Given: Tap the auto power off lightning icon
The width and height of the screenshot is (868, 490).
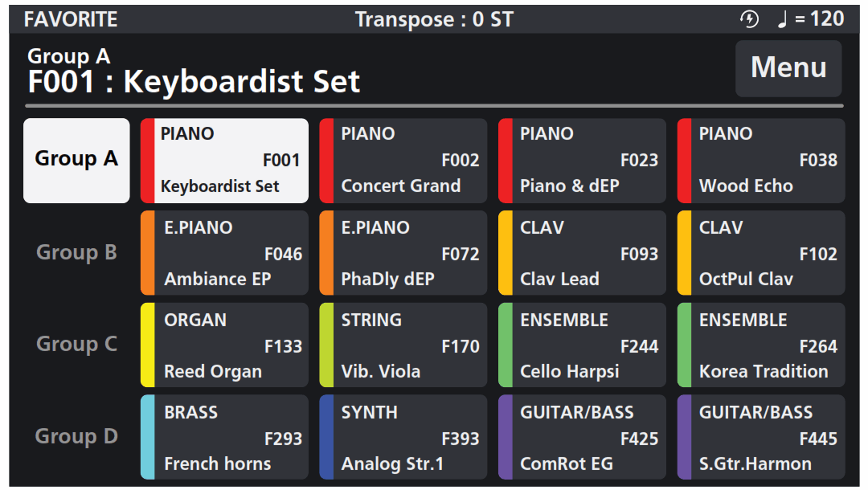Looking at the screenshot, I should (x=749, y=18).
